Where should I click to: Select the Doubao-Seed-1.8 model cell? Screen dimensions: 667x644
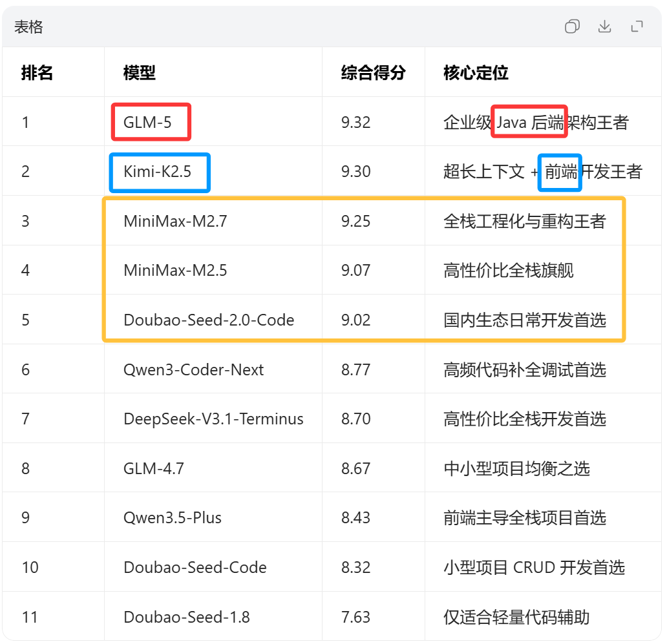187,617
